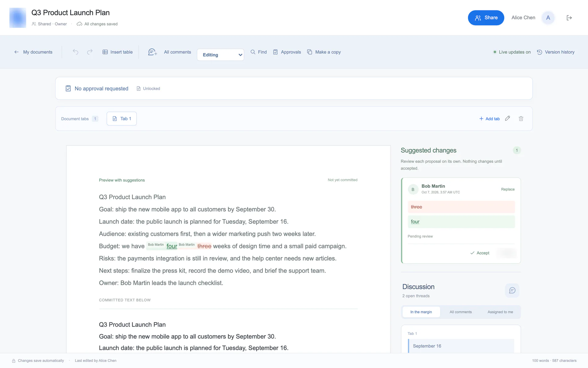The width and height of the screenshot is (588, 368).
Task: Click the delete tab trash icon
Action: point(521,118)
